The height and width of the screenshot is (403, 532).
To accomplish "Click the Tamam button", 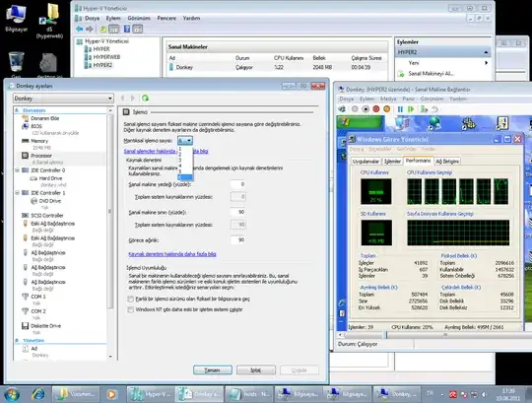I will click(x=213, y=370).
